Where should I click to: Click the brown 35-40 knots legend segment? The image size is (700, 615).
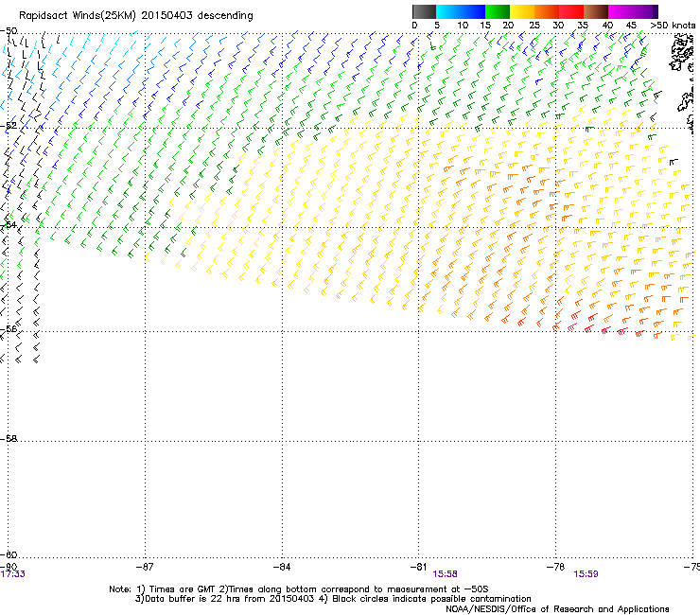[x=596, y=11]
